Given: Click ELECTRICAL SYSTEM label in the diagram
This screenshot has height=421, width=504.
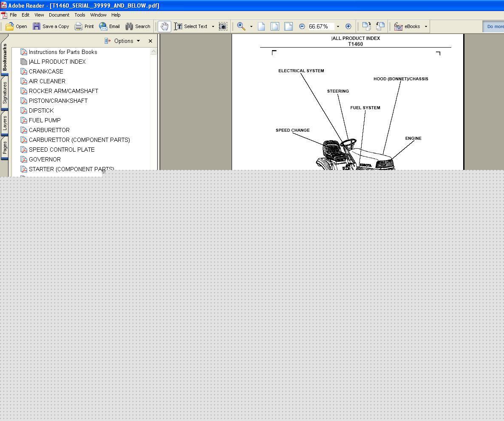Looking at the screenshot, I should [301, 71].
